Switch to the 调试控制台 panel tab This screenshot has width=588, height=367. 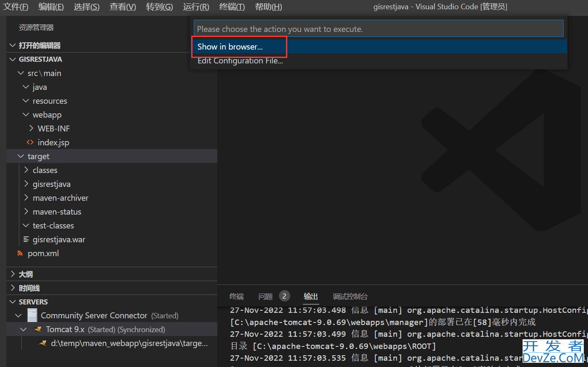350,296
